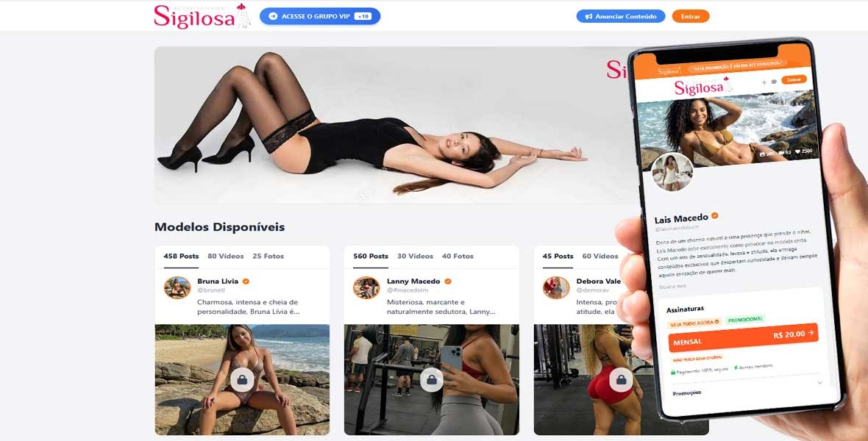Click the MENSAL R$ 20,00 subscription button
This screenshot has width=868, height=441.
(x=743, y=337)
